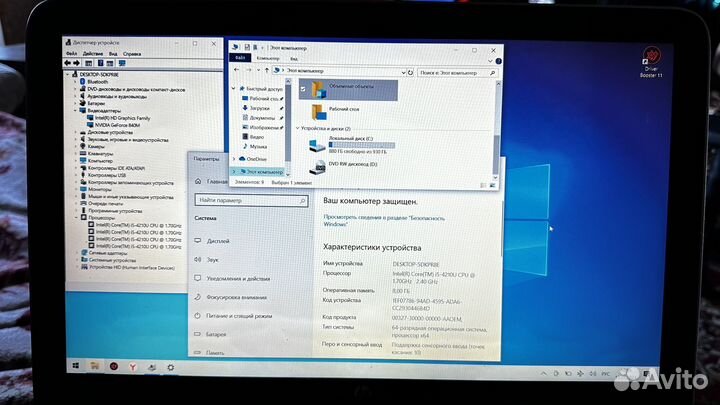Select the first Intel Core i5-4210U processor entry
Viewport: 720px width, 405px height.
135,225
